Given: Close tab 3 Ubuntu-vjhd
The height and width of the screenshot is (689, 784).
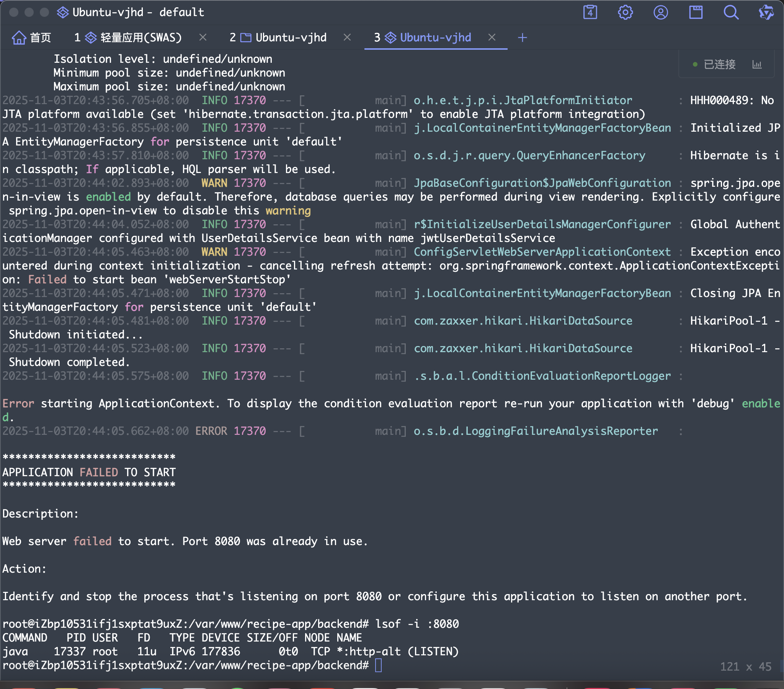Looking at the screenshot, I should 492,38.
